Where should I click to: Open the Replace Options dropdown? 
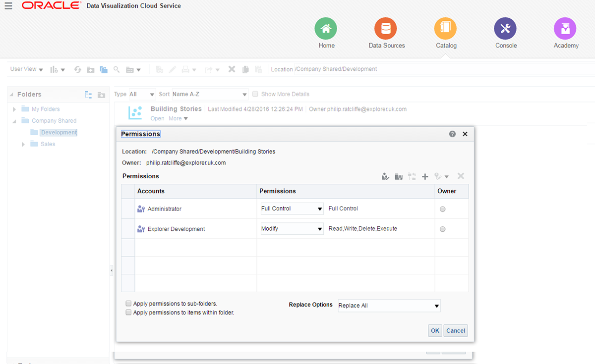click(x=389, y=306)
